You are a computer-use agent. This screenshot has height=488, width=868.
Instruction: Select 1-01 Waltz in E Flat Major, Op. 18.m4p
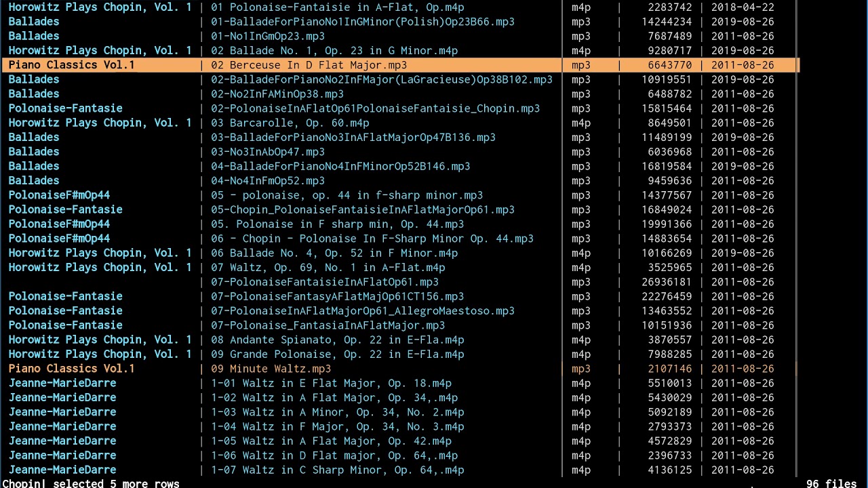(331, 383)
